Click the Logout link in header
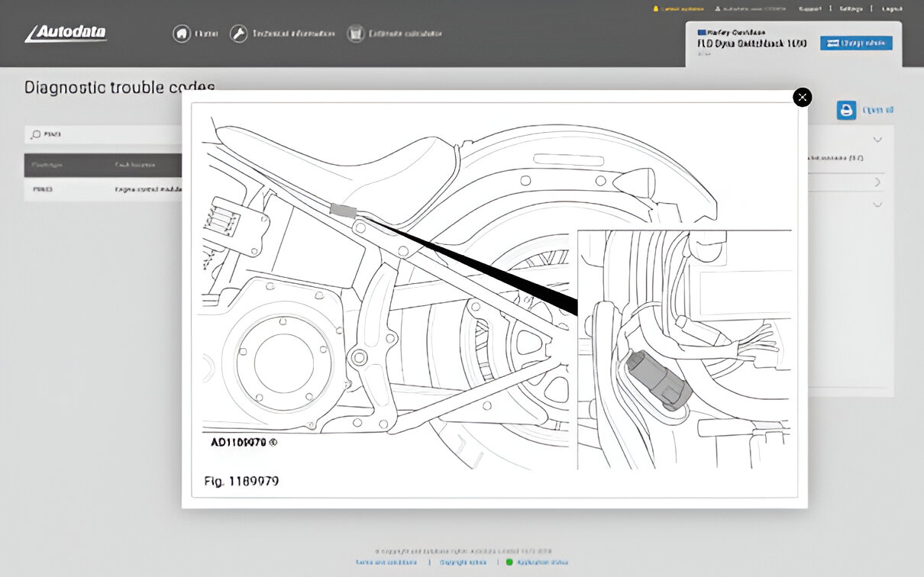This screenshot has width=924, height=577. tap(892, 9)
